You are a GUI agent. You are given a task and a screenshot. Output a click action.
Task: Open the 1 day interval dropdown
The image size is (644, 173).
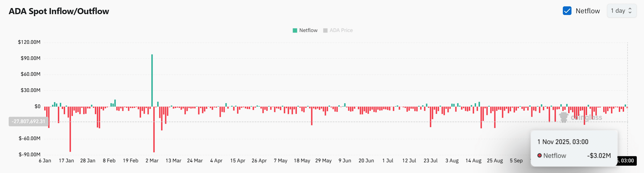pos(621,11)
